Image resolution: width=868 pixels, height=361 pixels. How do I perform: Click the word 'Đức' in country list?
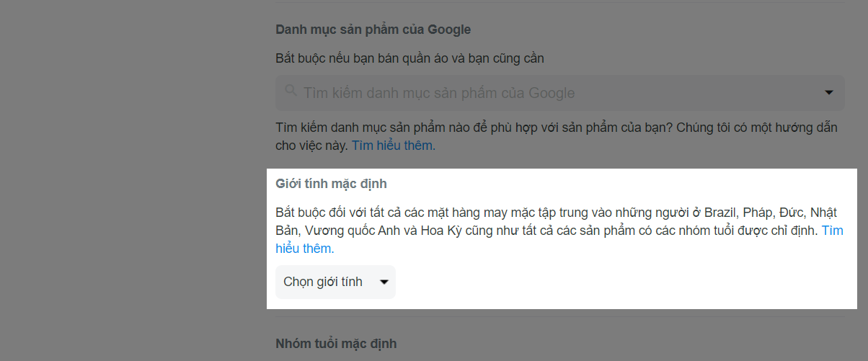(789, 213)
